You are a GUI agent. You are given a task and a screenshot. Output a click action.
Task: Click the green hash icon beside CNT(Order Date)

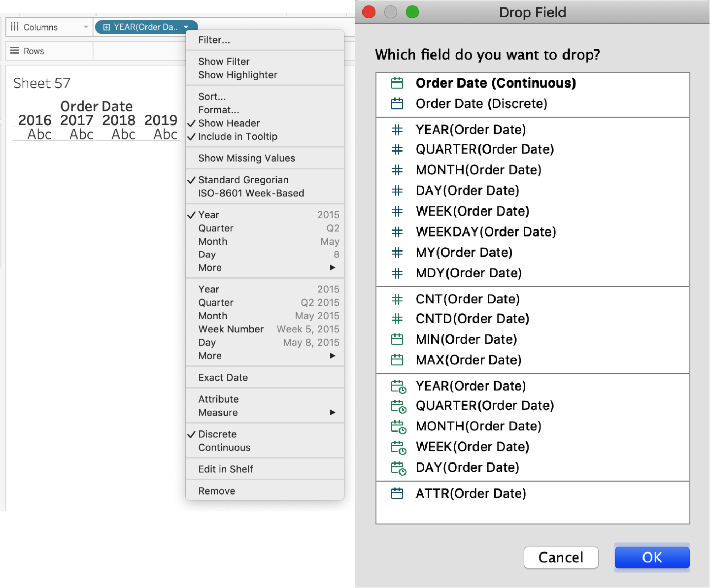tap(397, 299)
